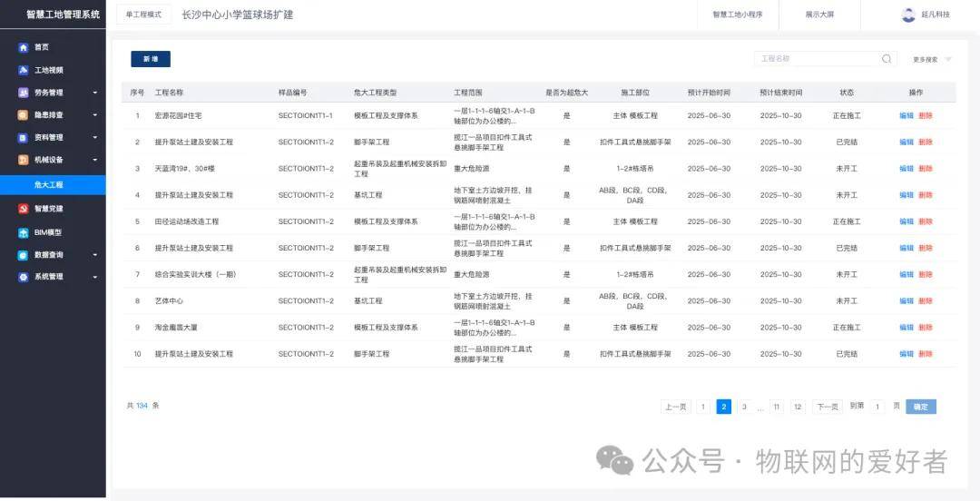The width and height of the screenshot is (980, 501).
Task: Click the 淘金鹿西大厦 project name cell
Action: tap(176, 327)
